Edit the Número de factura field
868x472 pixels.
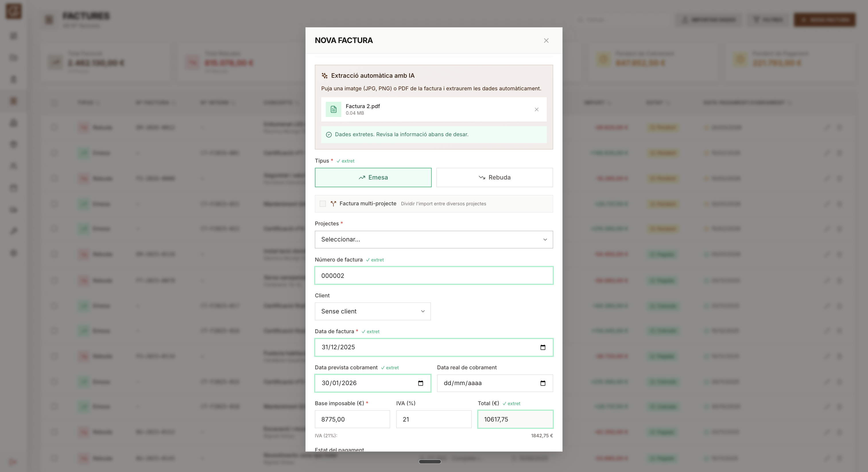(434, 276)
